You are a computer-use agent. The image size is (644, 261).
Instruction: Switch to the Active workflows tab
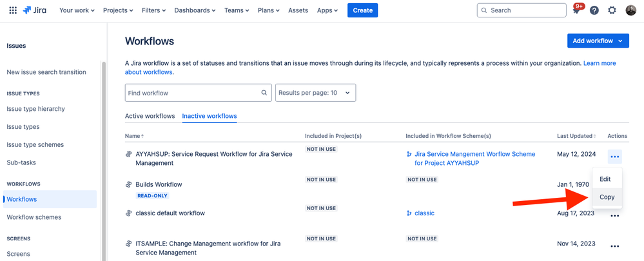[150, 116]
